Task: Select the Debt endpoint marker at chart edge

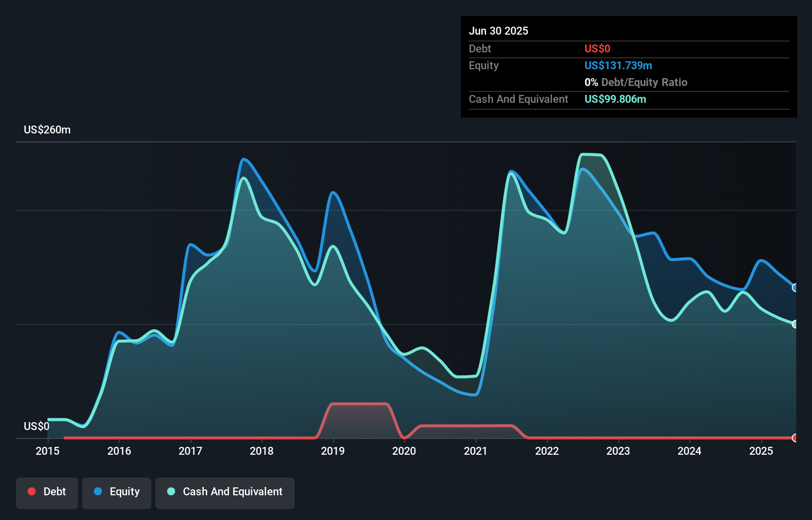Action: (795, 438)
